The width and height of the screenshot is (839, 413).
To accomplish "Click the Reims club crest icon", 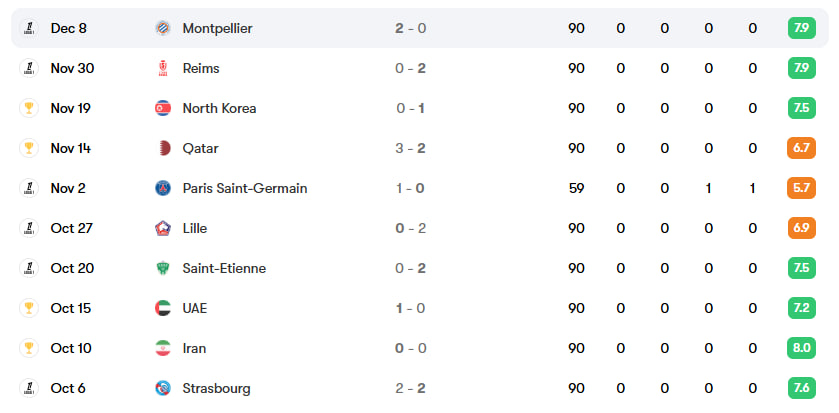I will [x=163, y=68].
